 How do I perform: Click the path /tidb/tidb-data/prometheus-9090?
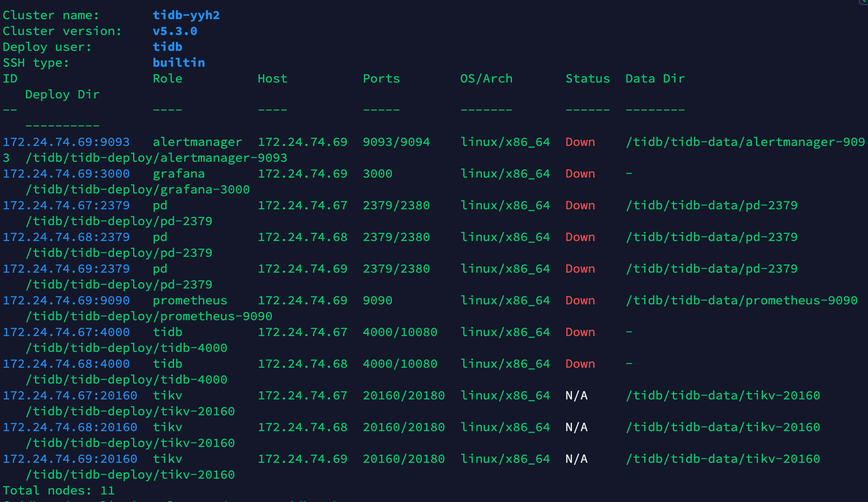pyautogui.click(x=741, y=301)
